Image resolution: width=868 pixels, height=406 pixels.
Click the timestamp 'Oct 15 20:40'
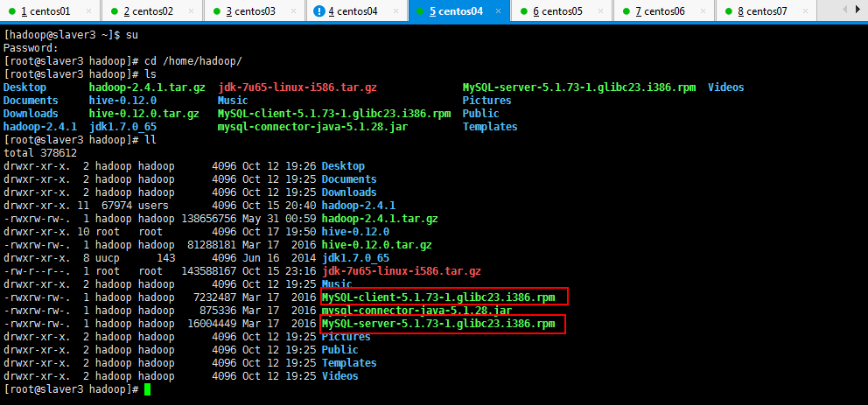(x=279, y=206)
